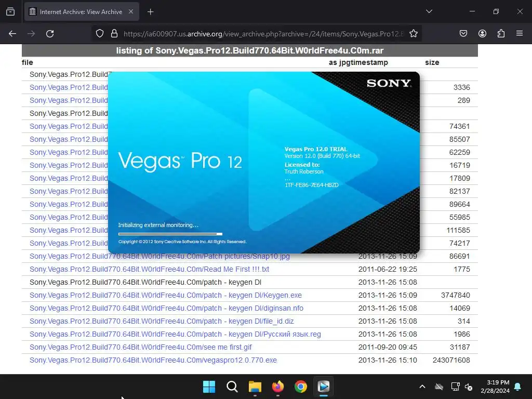Screen dimensions: 532x399
Task: View site security padlock details
Action: point(114,34)
